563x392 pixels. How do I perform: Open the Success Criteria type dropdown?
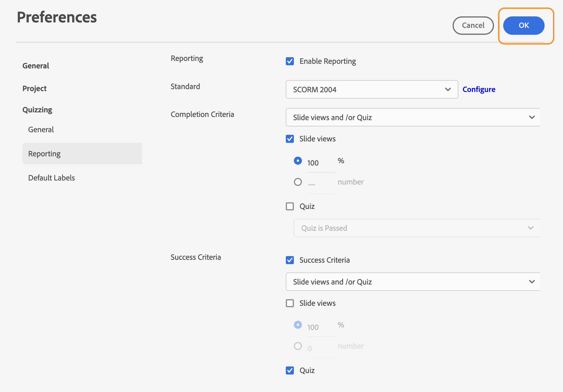click(x=413, y=282)
